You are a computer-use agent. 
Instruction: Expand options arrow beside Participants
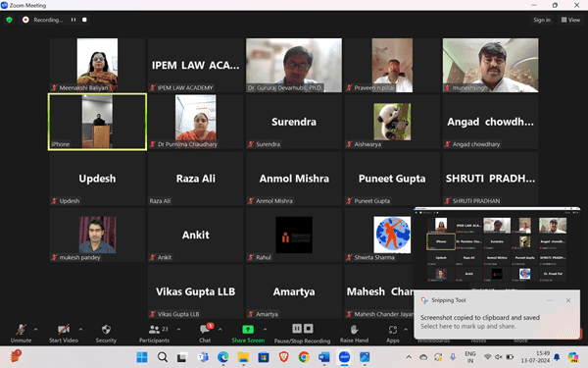[x=179, y=330]
